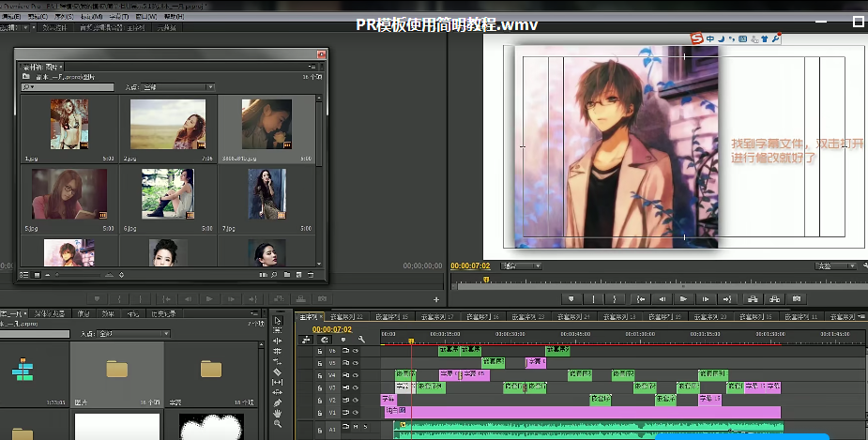Open the 窗口(W) menu
Viewport: 868px width, 440px height.
point(146,17)
